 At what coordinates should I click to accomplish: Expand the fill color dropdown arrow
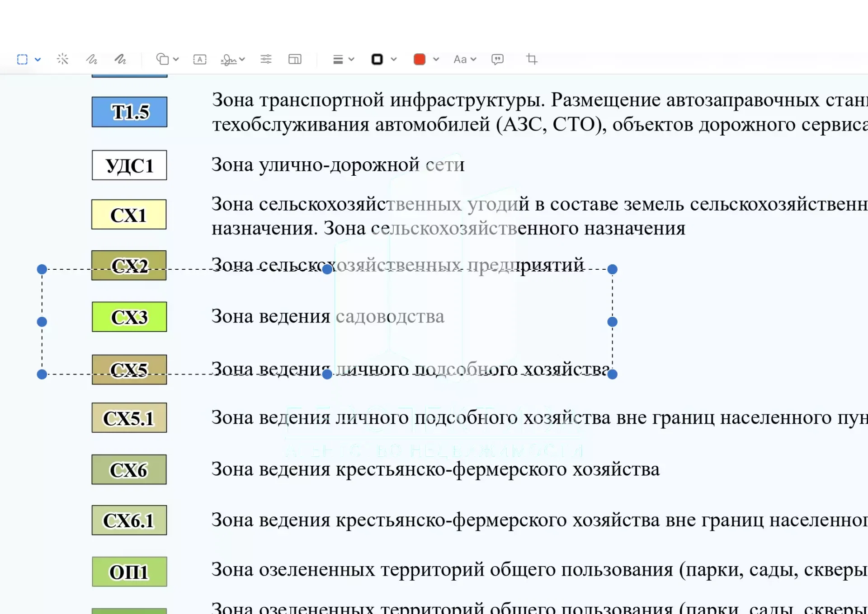pyautogui.click(x=436, y=59)
